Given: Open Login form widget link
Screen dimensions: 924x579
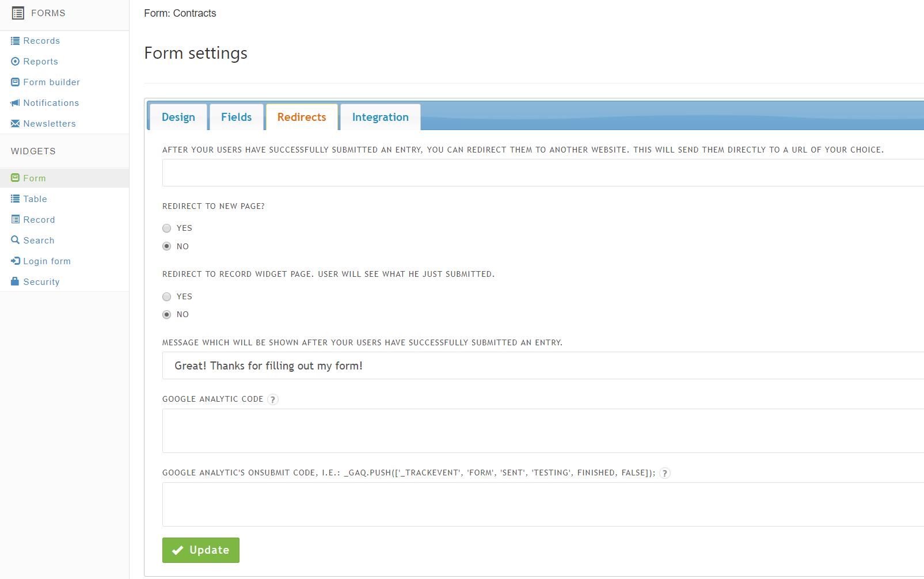Looking at the screenshot, I should (x=47, y=261).
